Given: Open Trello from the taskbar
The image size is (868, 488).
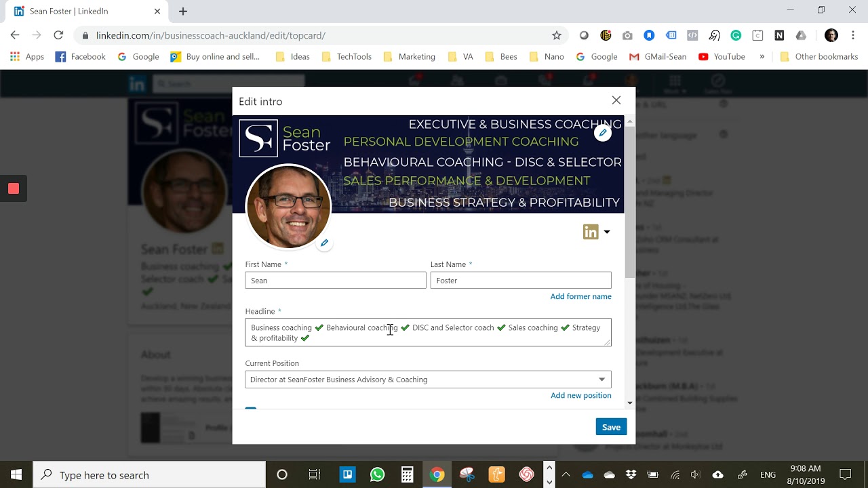Looking at the screenshot, I should click(347, 474).
